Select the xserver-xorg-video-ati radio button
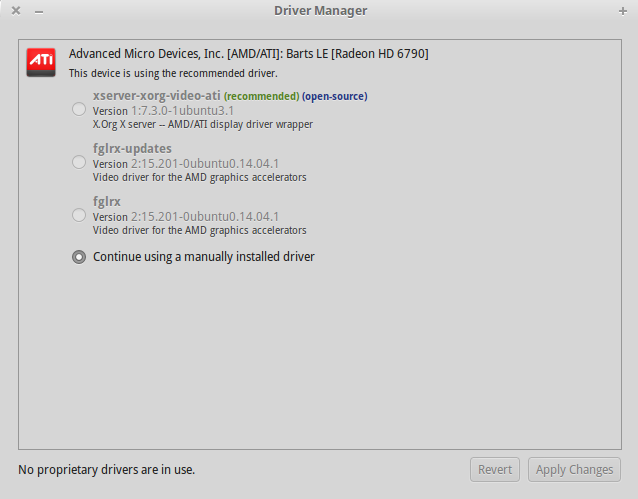The image size is (638, 499). point(79,109)
